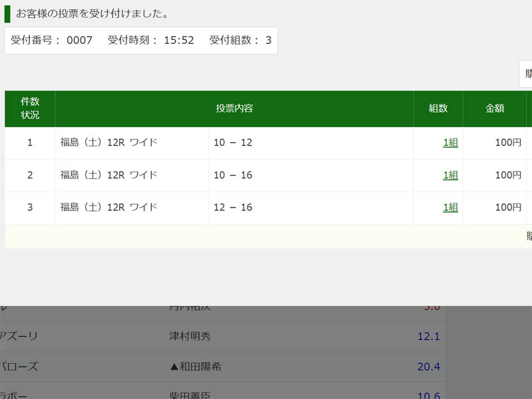Click 福島(土)12R ワイド in row 3
The width and height of the screenshot is (532, 399).
(x=109, y=207)
